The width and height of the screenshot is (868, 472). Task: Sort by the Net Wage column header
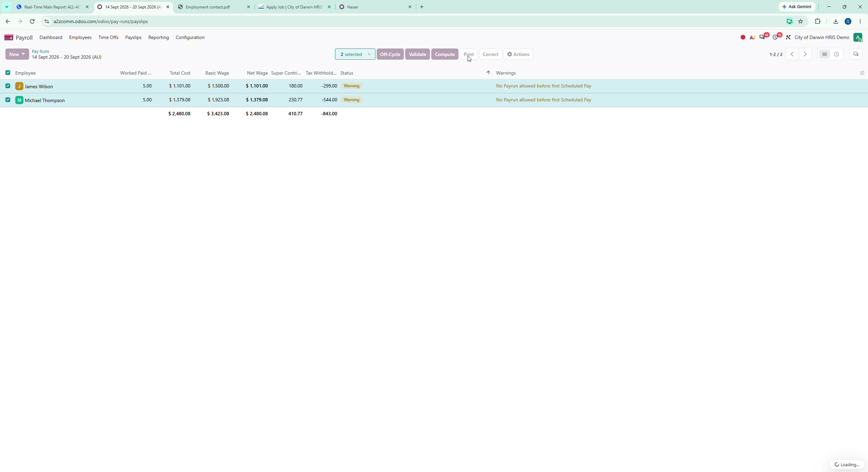coord(257,73)
